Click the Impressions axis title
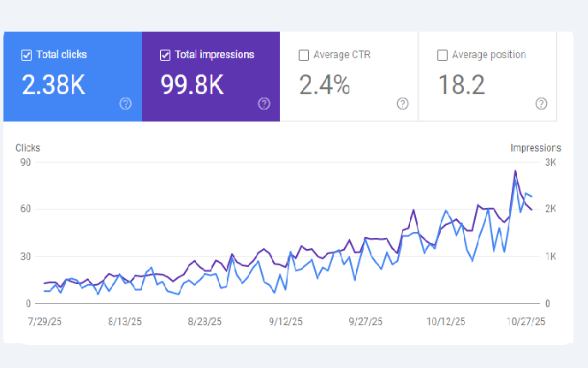The image size is (588, 368). pyautogui.click(x=536, y=148)
